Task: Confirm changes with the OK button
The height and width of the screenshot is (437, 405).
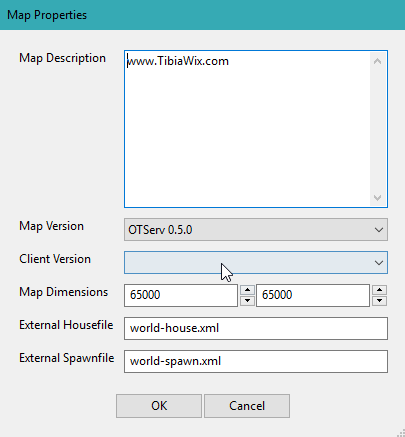Action: [159, 406]
